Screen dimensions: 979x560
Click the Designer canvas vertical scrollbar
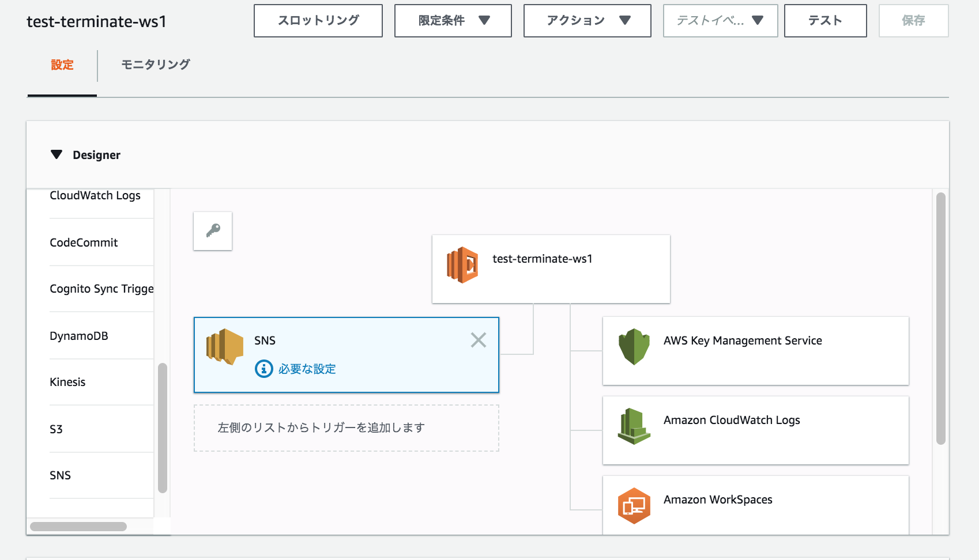941,319
